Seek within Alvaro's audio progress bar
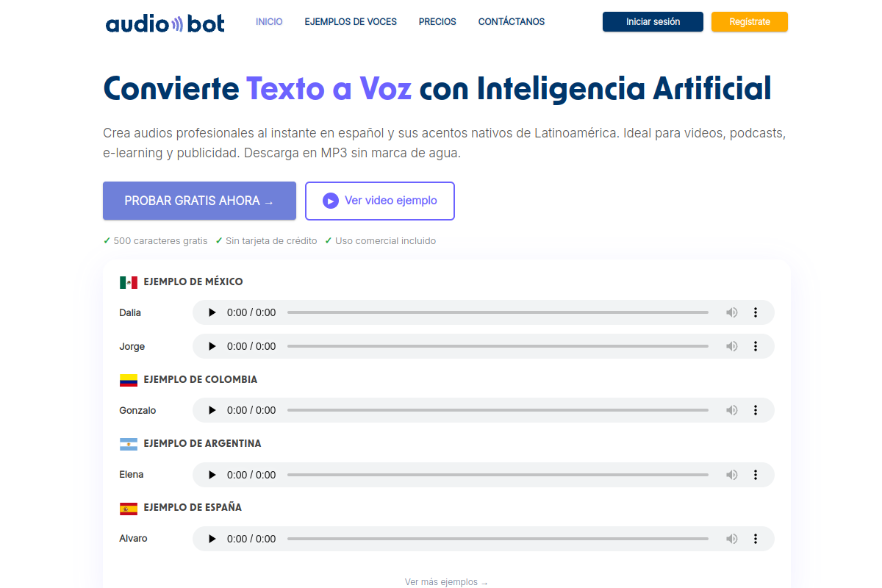 pos(498,539)
